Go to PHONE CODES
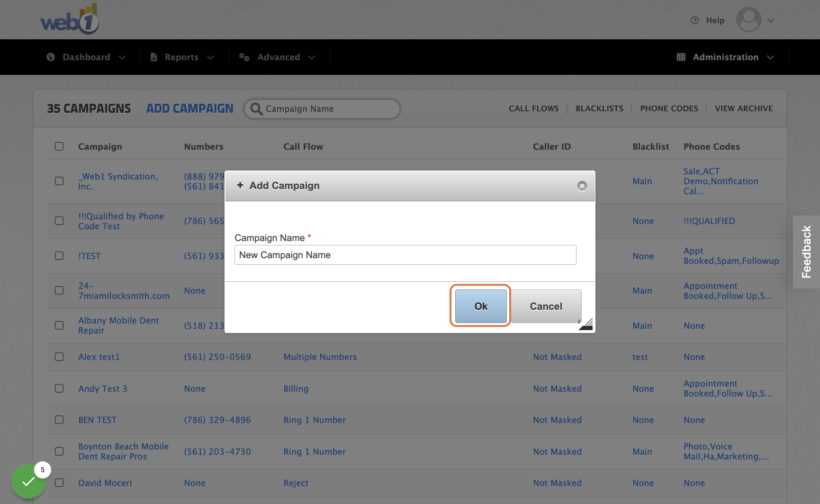 [x=669, y=108]
